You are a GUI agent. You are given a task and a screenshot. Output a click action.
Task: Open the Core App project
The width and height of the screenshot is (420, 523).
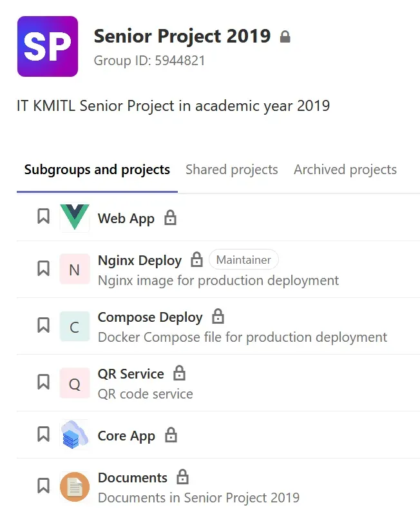click(x=126, y=436)
